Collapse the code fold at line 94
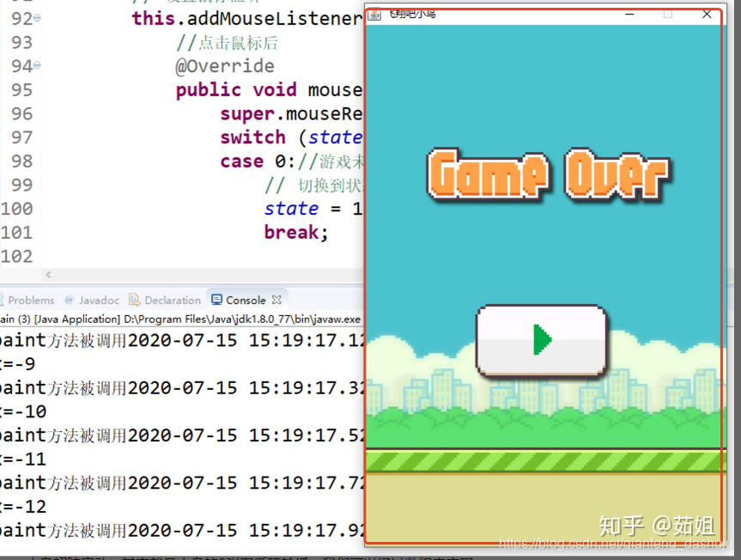The height and width of the screenshot is (560, 741). click(x=37, y=65)
